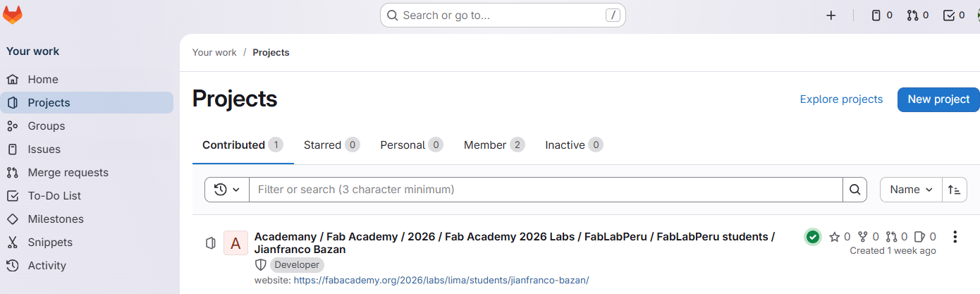
Task: Follow the Explore projects link
Action: pyautogui.click(x=841, y=99)
